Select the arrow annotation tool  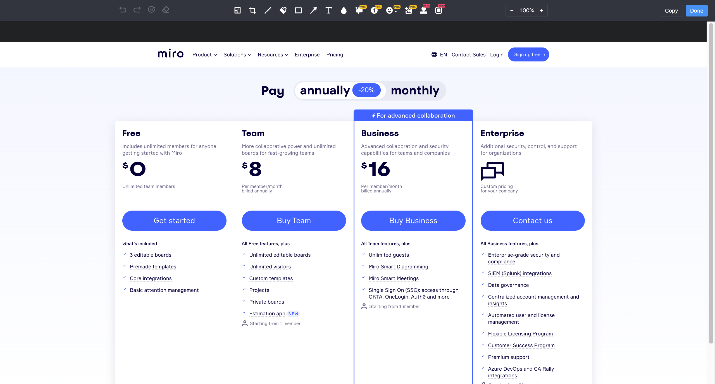point(313,10)
